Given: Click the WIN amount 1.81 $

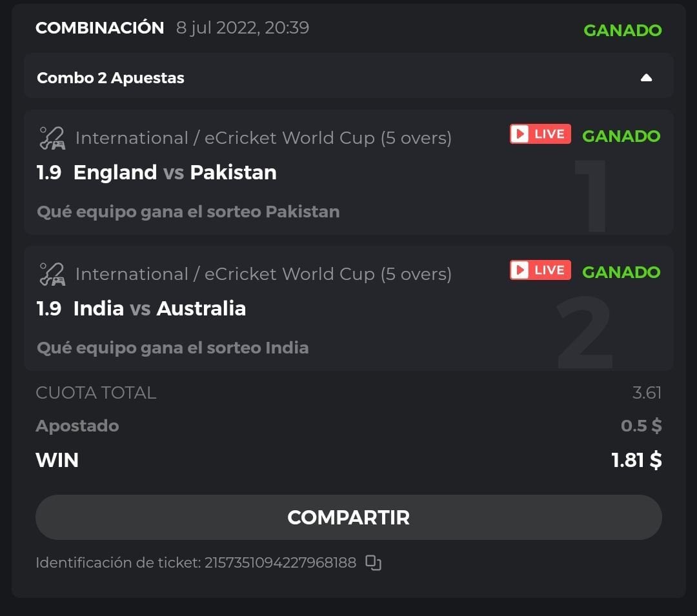Looking at the screenshot, I should pos(636,460).
